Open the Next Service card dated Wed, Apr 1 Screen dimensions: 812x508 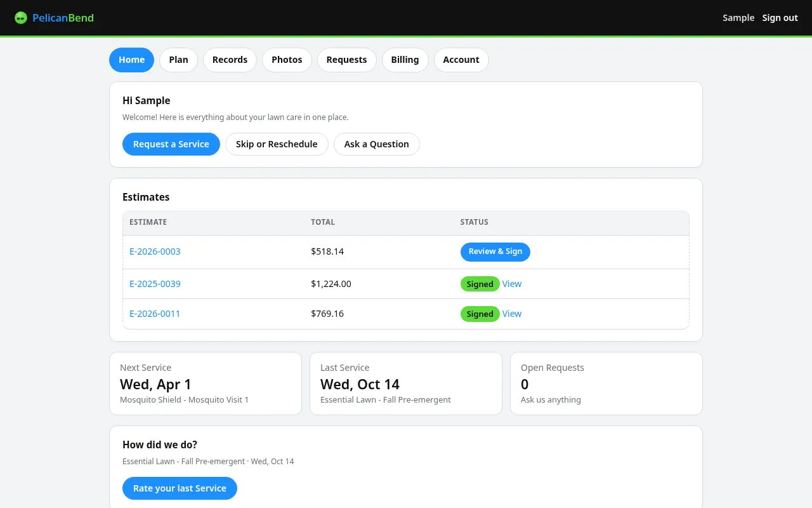206,384
